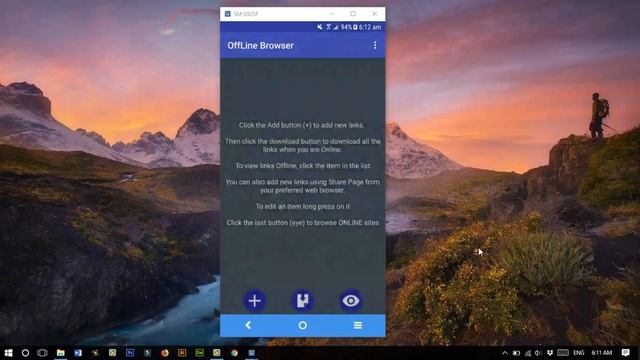Open the taskbar network signal icon
This screenshot has height=360, width=640.
pos(528,353)
